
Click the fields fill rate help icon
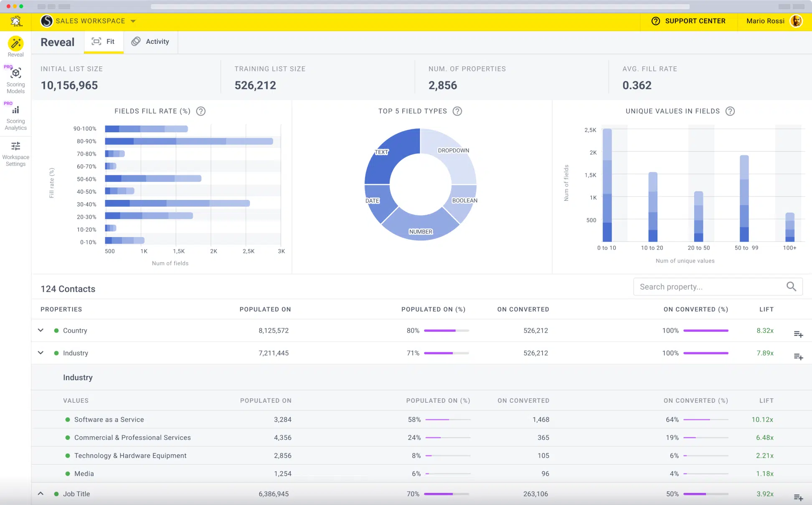[x=202, y=111]
